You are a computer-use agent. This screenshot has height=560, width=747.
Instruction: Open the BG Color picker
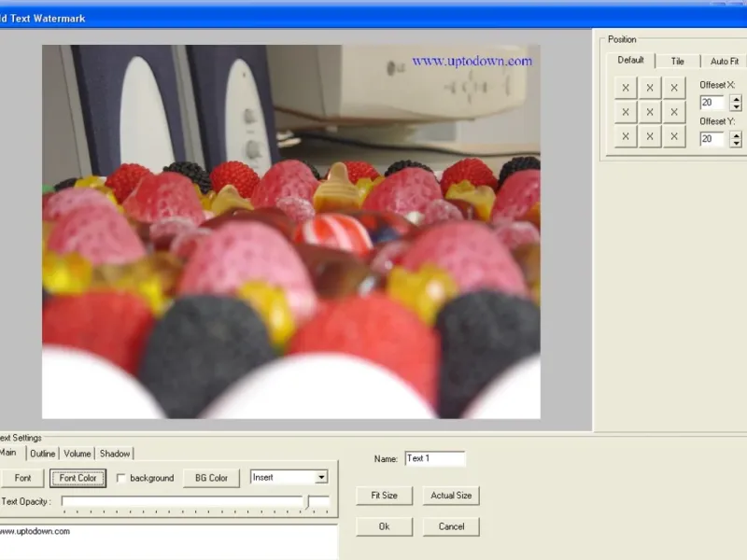[x=211, y=478]
